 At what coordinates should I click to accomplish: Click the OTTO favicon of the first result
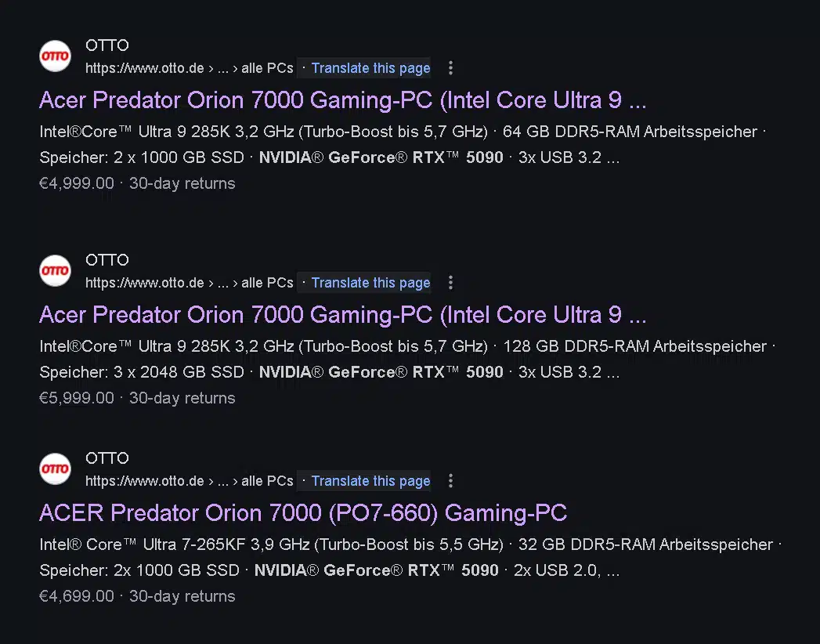(x=55, y=56)
